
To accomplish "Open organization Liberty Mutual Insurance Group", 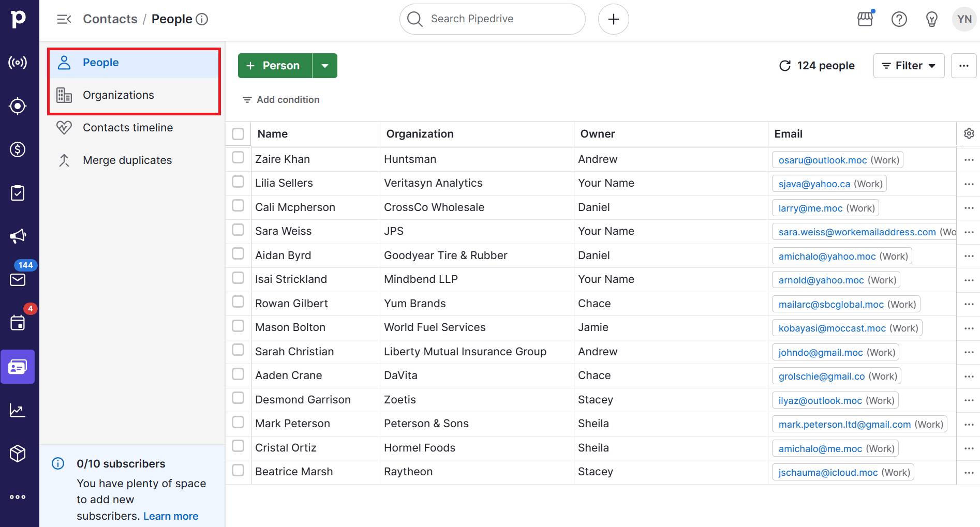I will pyautogui.click(x=465, y=352).
